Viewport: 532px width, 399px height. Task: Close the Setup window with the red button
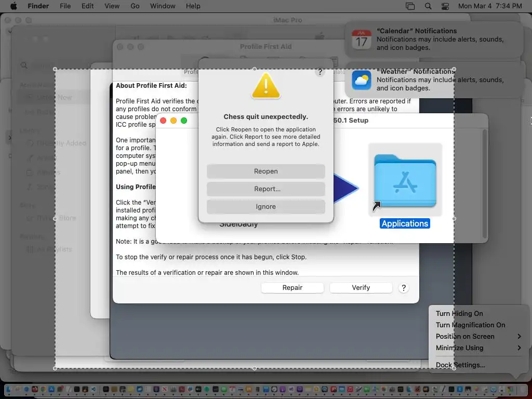[163, 121]
